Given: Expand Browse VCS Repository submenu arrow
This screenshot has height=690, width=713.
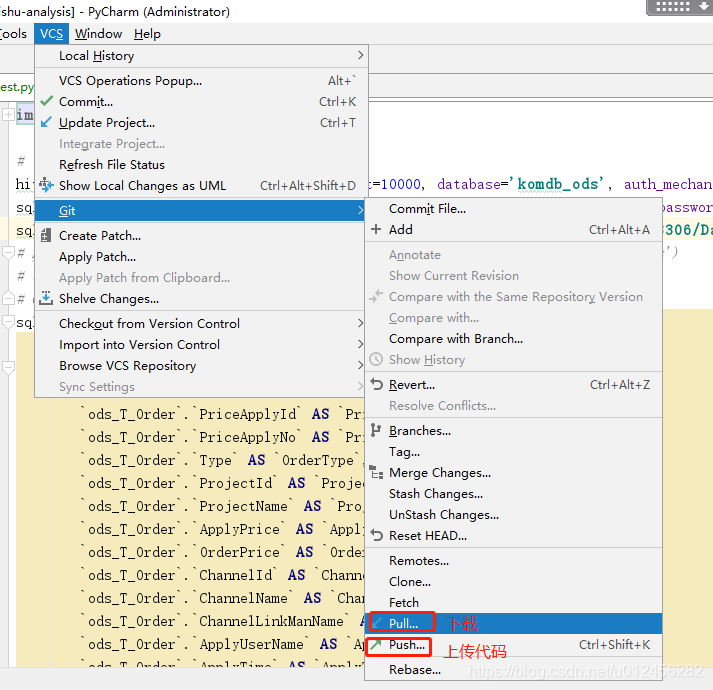Looking at the screenshot, I should point(360,365).
